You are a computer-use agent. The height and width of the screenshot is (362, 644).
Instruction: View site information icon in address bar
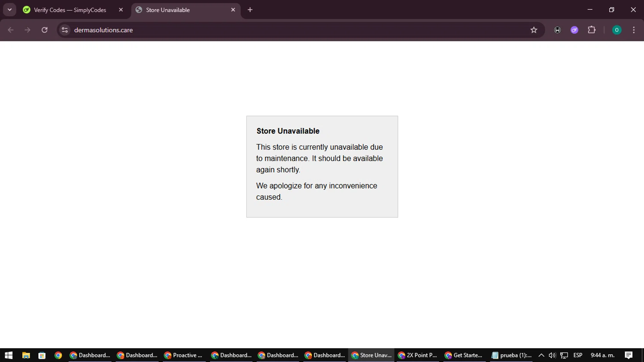tap(65, 30)
